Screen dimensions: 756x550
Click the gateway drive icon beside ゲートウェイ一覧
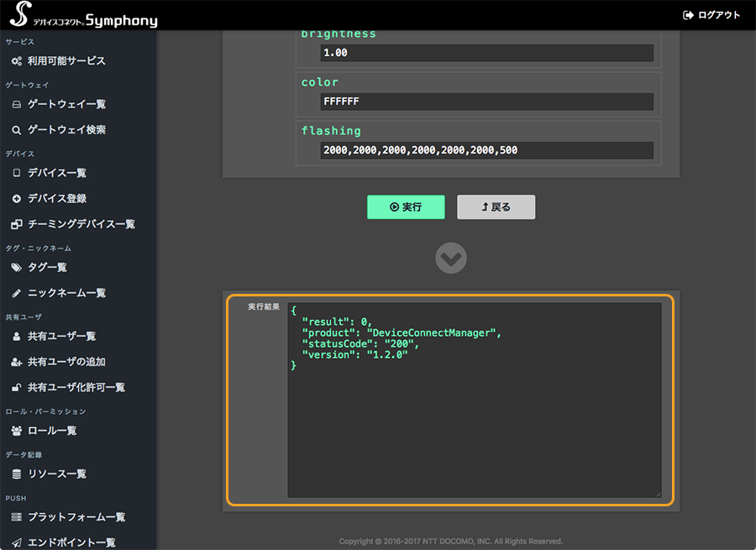click(17, 105)
